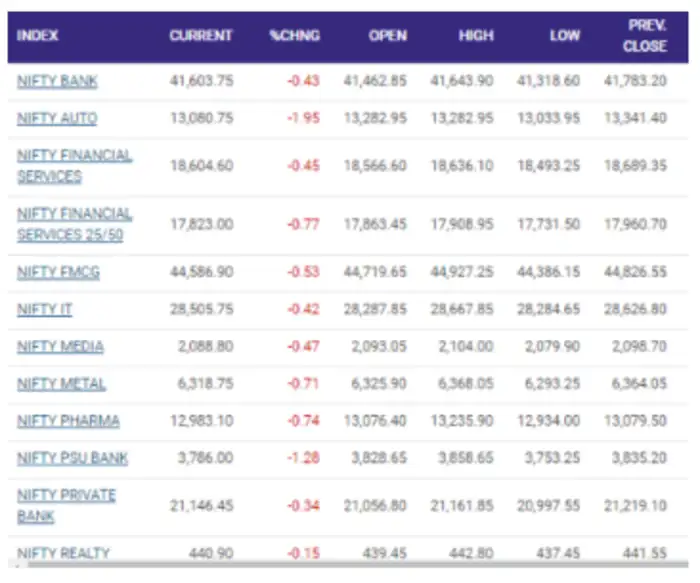Open the NIFTY AUTO index link
The height and width of the screenshot is (583, 700).
(57, 118)
